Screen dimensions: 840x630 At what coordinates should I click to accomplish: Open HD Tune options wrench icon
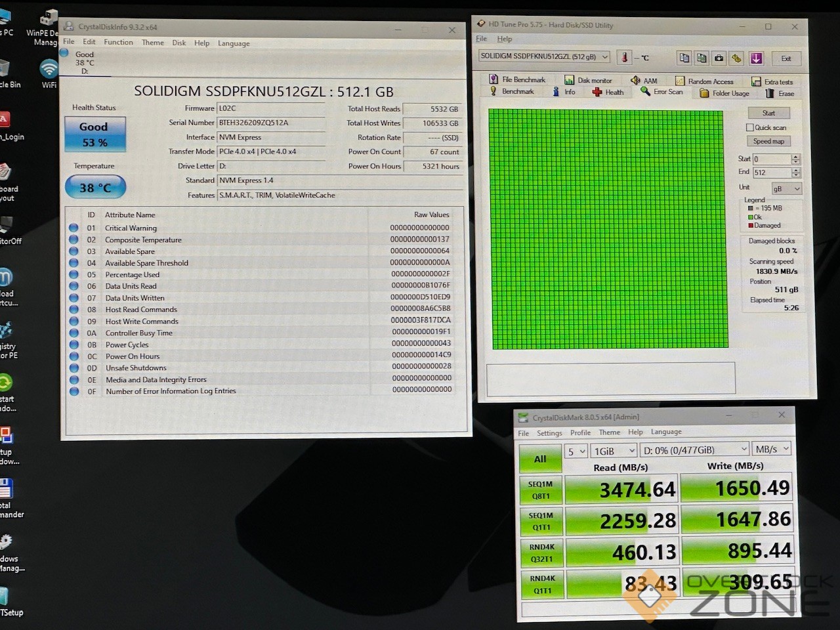pos(736,58)
